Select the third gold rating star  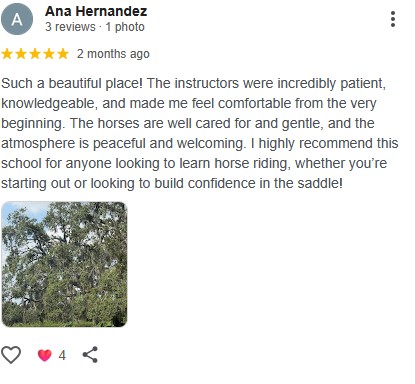[x=35, y=54]
